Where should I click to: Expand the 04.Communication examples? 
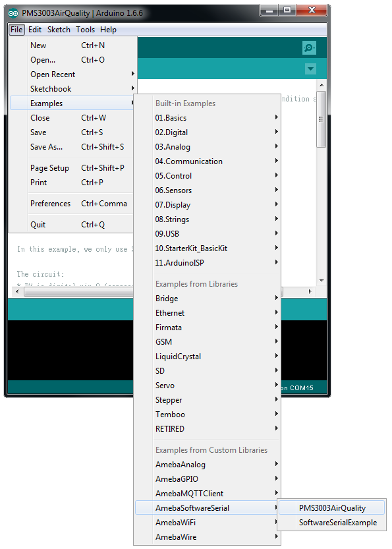(x=208, y=161)
